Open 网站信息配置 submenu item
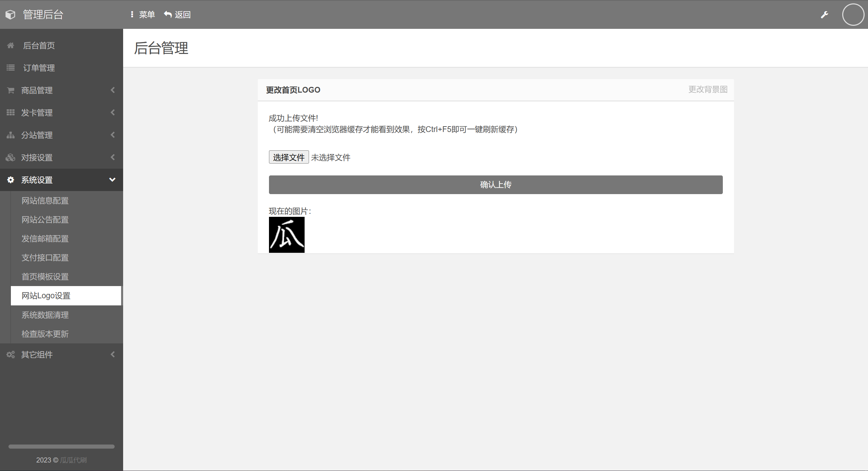868x471 pixels. click(x=45, y=201)
